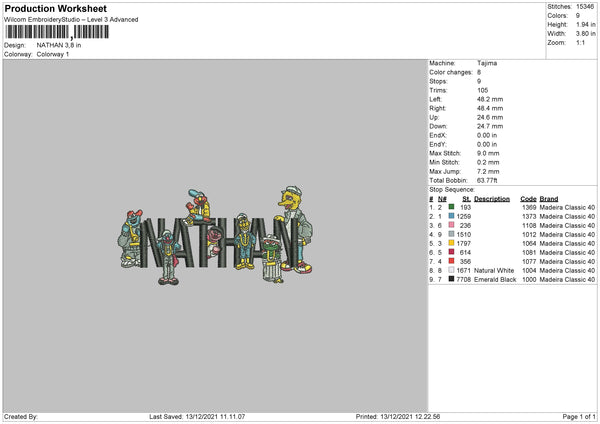Click the Zoom value '1:1'
600x424 pixels.
pos(580,43)
